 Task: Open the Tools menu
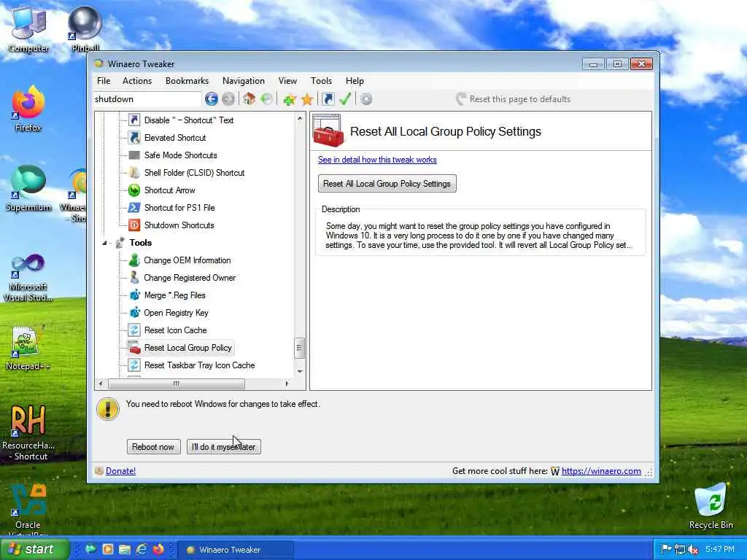pyautogui.click(x=321, y=81)
